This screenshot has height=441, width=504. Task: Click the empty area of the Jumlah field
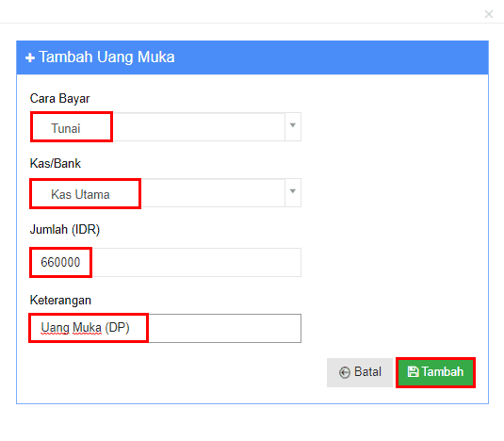[196, 262]
